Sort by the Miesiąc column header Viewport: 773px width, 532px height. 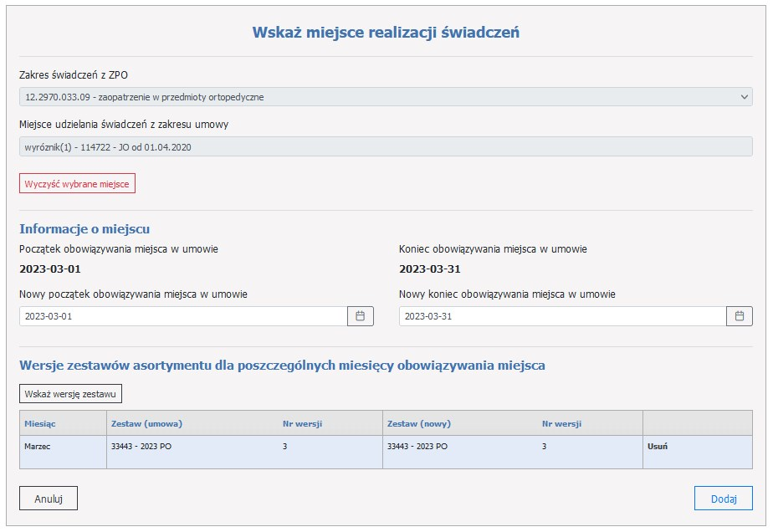pos(40,423)
